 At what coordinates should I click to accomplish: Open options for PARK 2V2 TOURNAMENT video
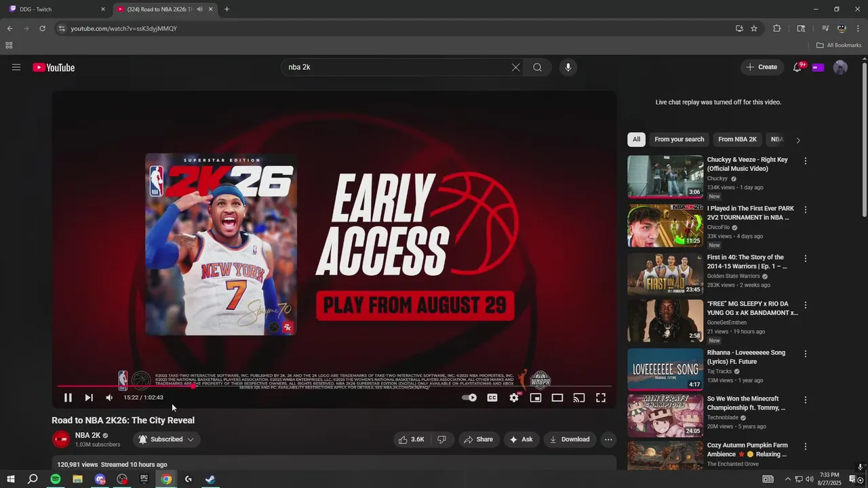(806, 210)
